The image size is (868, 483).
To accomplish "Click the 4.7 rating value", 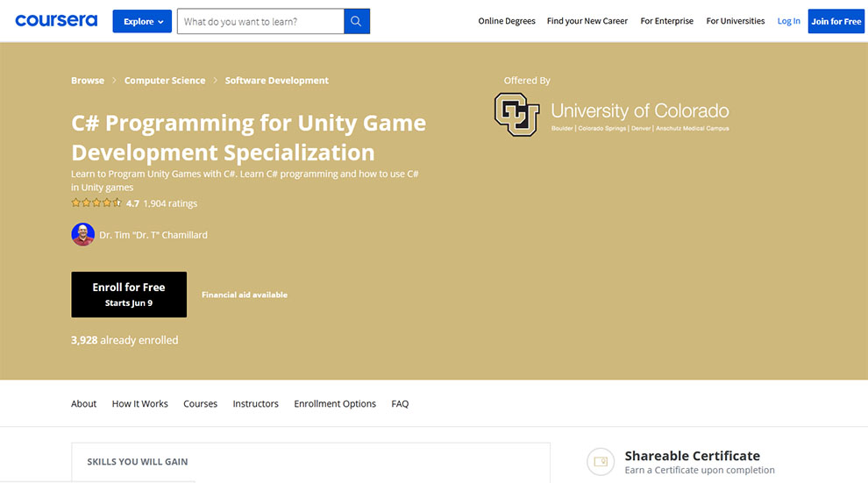I will point(133,203).
